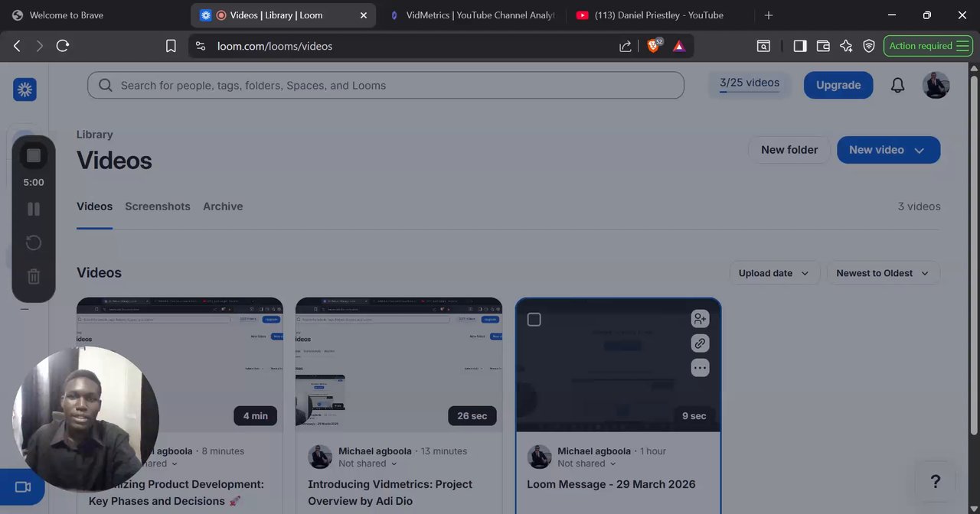Click the 3 videos count text
The width and height of the screenshot is (980, 514).
click(x=919, y=207)
